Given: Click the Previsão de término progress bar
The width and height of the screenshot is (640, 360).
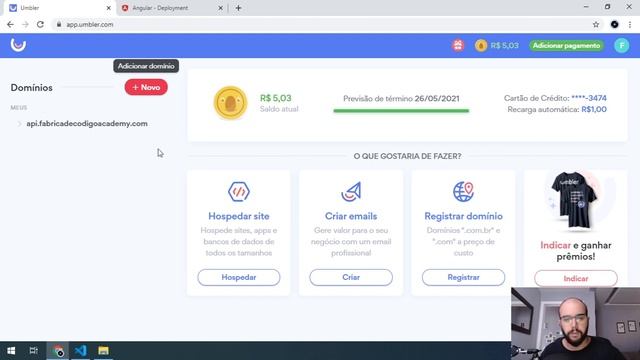Looking at the screenshot, I should coord(401,111).
